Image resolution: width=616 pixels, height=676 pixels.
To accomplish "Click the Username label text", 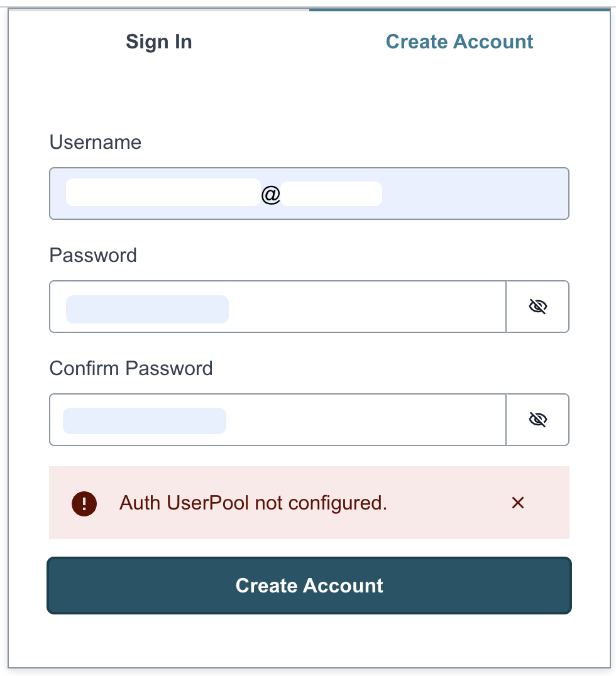I will [96, 143].
